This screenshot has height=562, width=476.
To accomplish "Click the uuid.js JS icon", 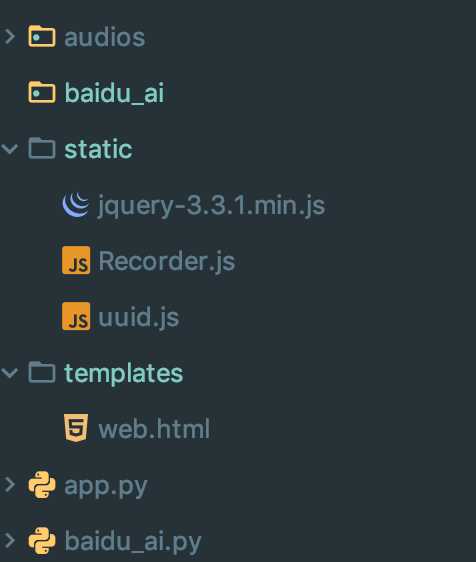I will (x=76, y=316).
